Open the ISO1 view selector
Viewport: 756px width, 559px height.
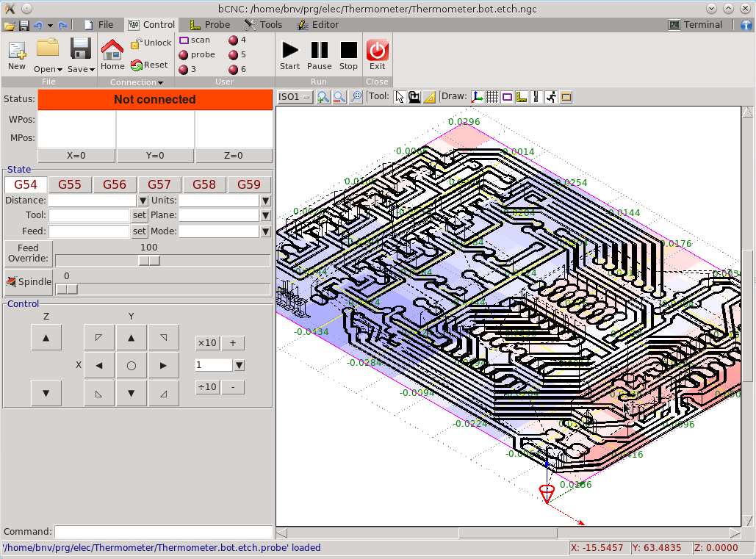(295, 96)
